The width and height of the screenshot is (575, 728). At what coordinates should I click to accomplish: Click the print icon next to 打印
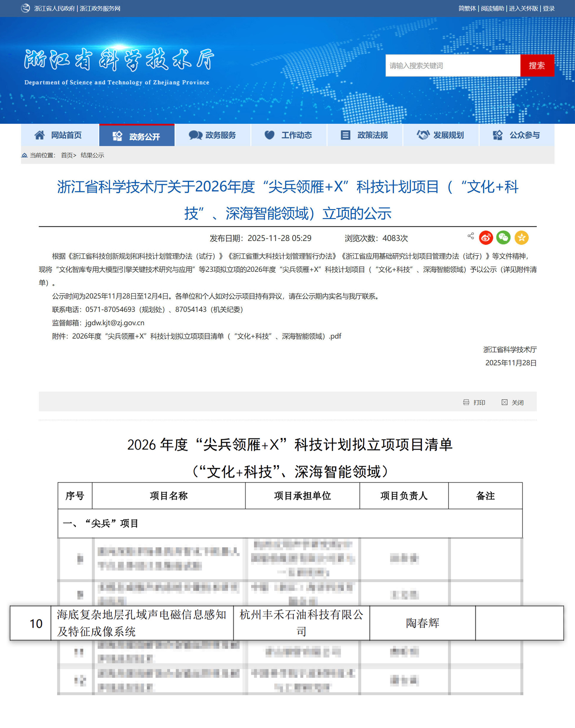point(466,403)
